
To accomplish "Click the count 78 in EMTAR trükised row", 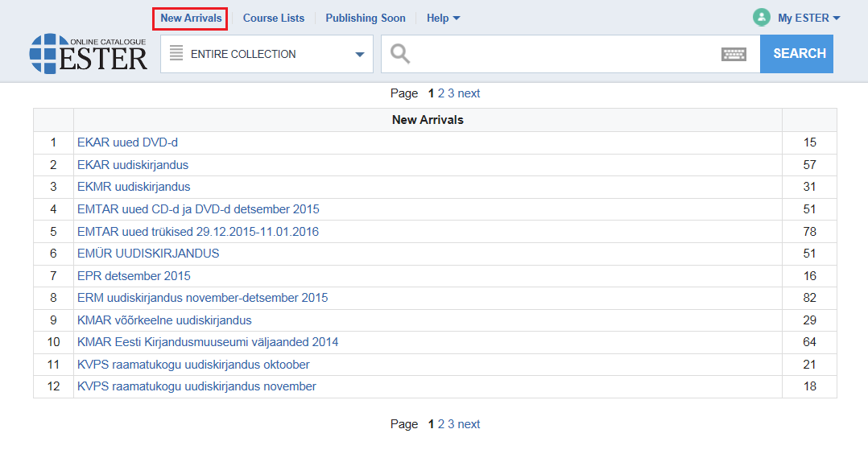I will (x=809, y=231).
